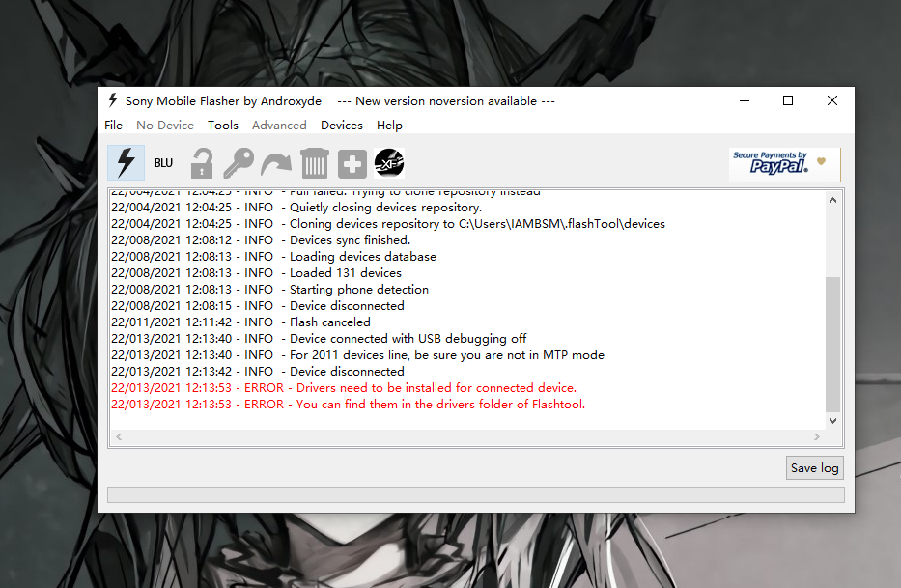Open the Help menu
Screen dimensions: 901x588
pyautogui.click(x=389, y=126)
